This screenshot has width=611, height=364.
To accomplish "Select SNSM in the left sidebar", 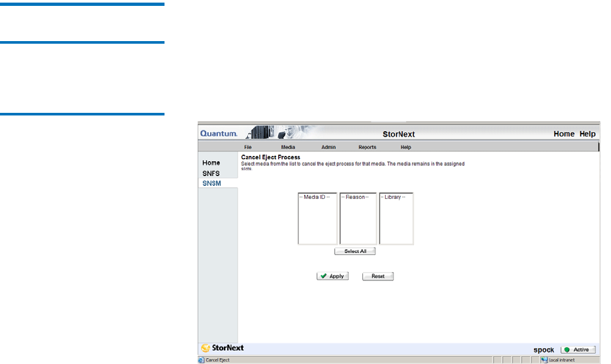I will [x=211, y=183].
